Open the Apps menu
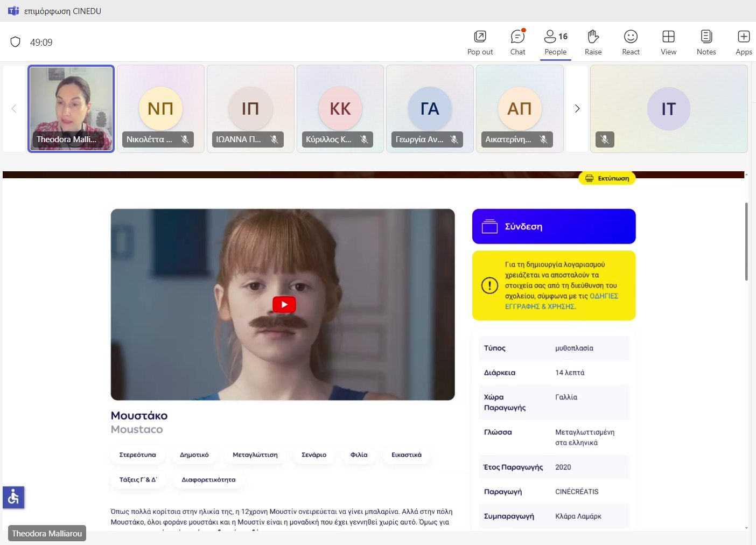 tap(744, 43)
